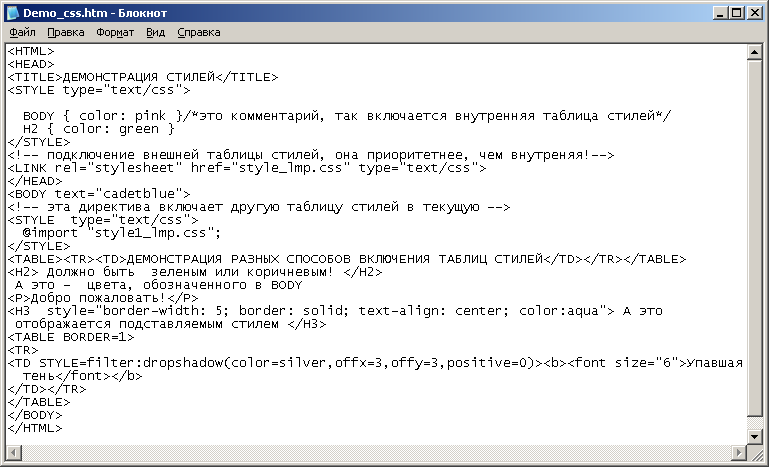Image resolution: width=769 pixels, height=467 pixels.
Task: Click the </HEAD> closing tag line
Action: point(35,181)
